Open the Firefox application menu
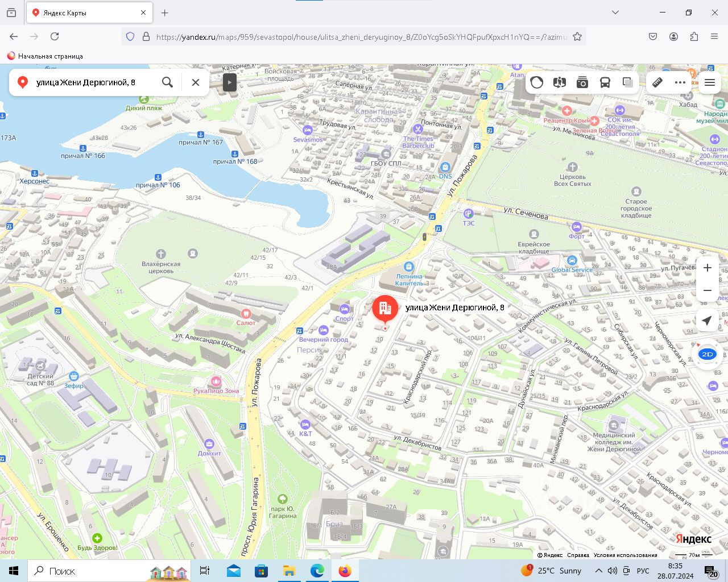This screenshot has width=728, height=582. pos(714,36)
